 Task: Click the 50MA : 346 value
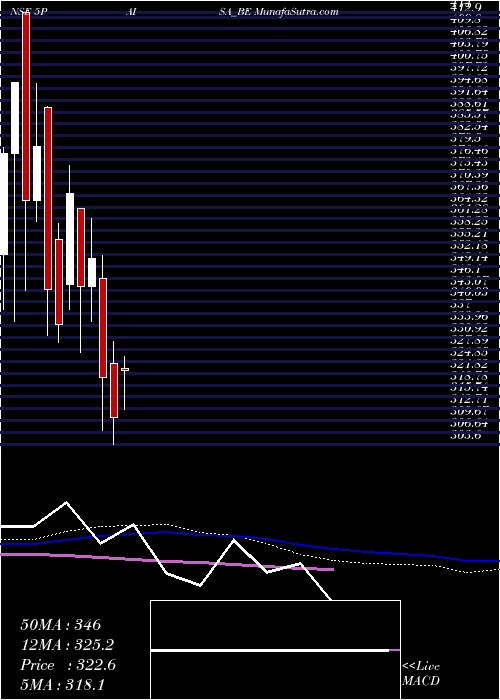coord(61,625)
